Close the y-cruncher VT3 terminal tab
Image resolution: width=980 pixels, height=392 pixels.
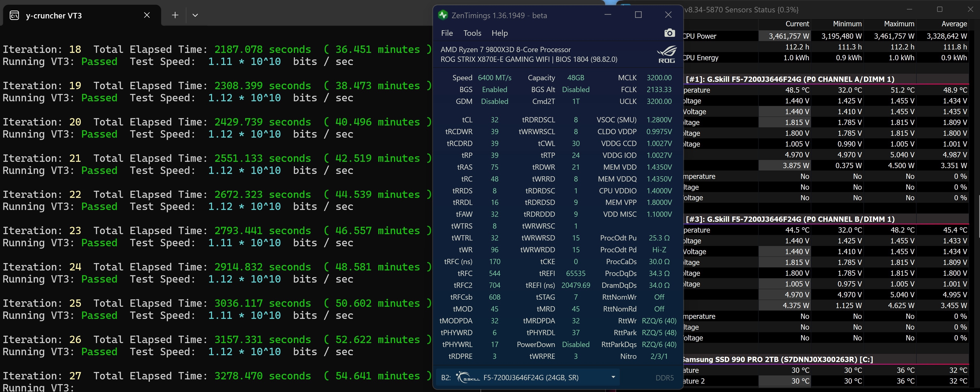point(147,15)
